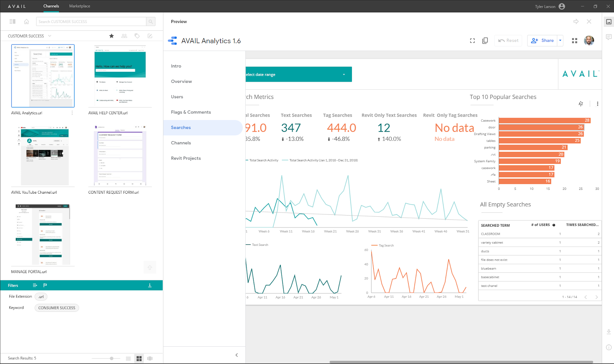
Task: Select the CONTENT REQUEST FORM.url thumbnail
Action: [120, 155]
